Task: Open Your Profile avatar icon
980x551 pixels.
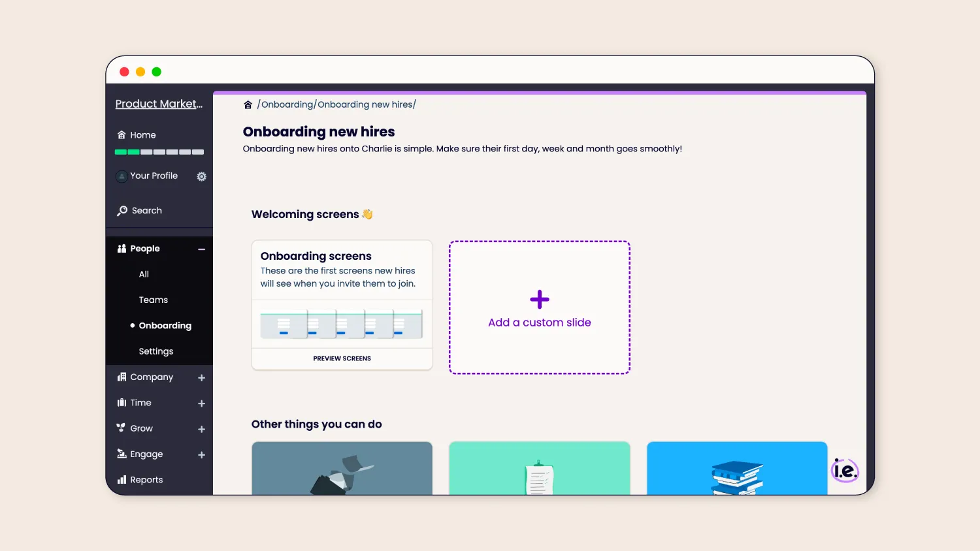Action: 122,176
